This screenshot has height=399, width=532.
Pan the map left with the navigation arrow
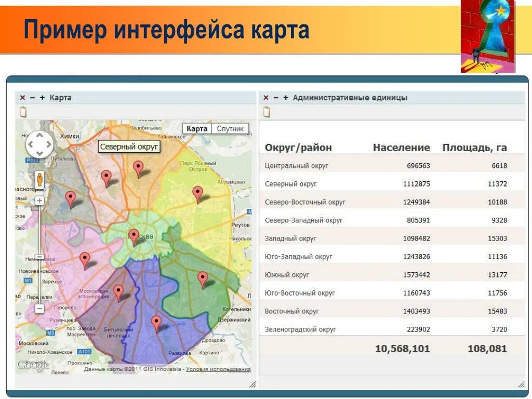[31, 144]
